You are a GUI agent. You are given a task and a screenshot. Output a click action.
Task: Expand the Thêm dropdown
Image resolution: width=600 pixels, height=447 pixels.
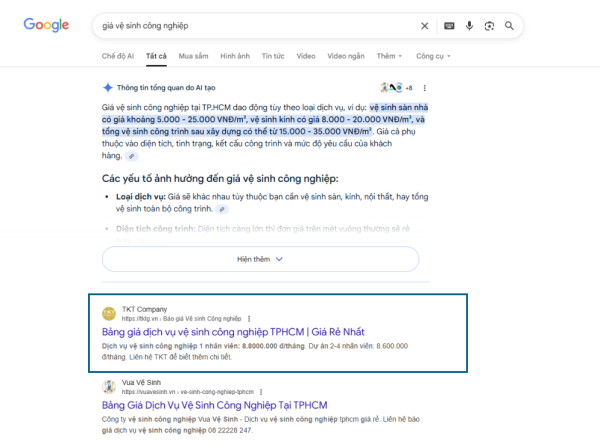coord(389,56)
